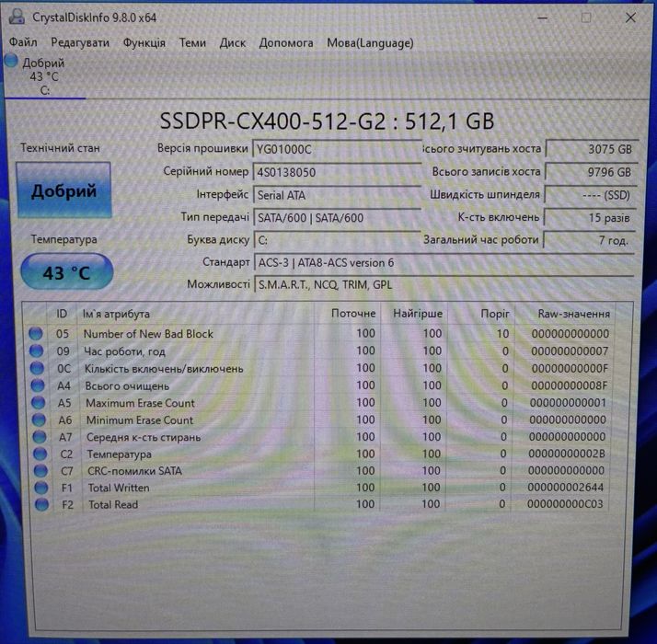Minimize the CrystalDiskInfo window

pyautogui.click(x=543, y=18)
